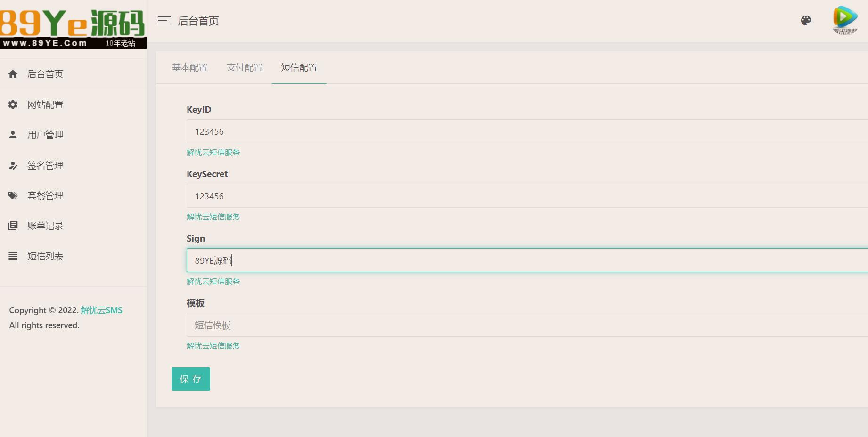Image resolution: width=868 pixels, height=437 pixels.
Task: Switch to the 支付配置 tab
Action: pos(245,67)
